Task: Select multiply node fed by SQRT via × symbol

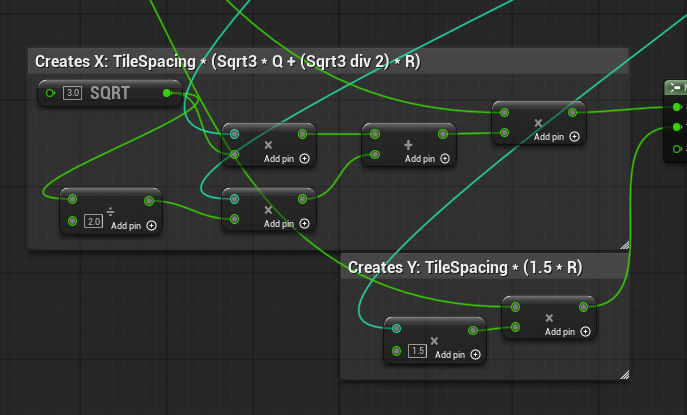Action: [x=268, y=145]
